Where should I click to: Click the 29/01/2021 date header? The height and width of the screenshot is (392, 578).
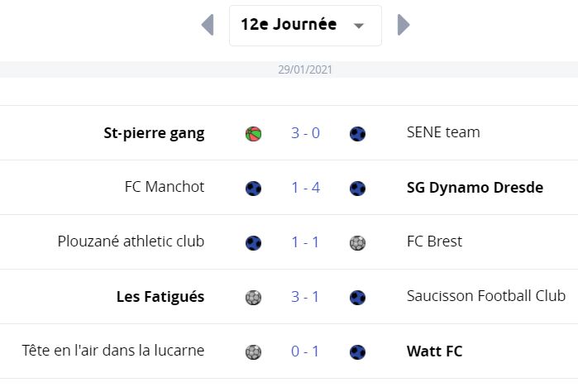(305, 69)
